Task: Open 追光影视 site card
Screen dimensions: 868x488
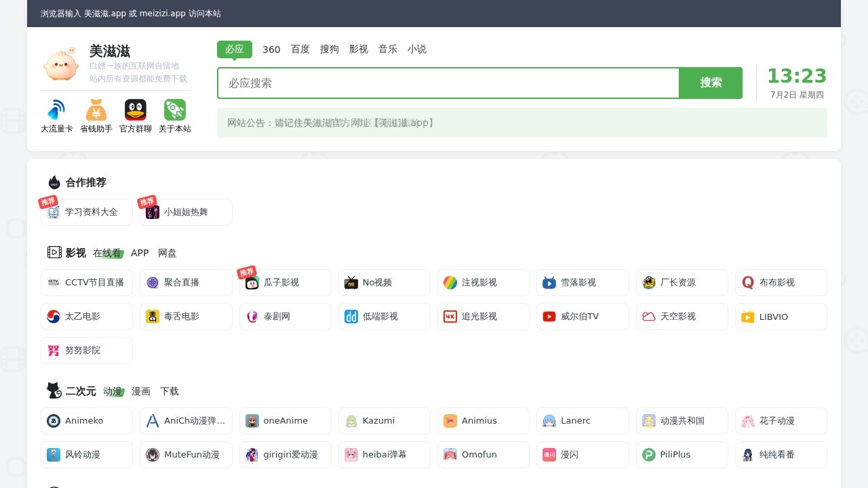Action: (x=484, y=317)
